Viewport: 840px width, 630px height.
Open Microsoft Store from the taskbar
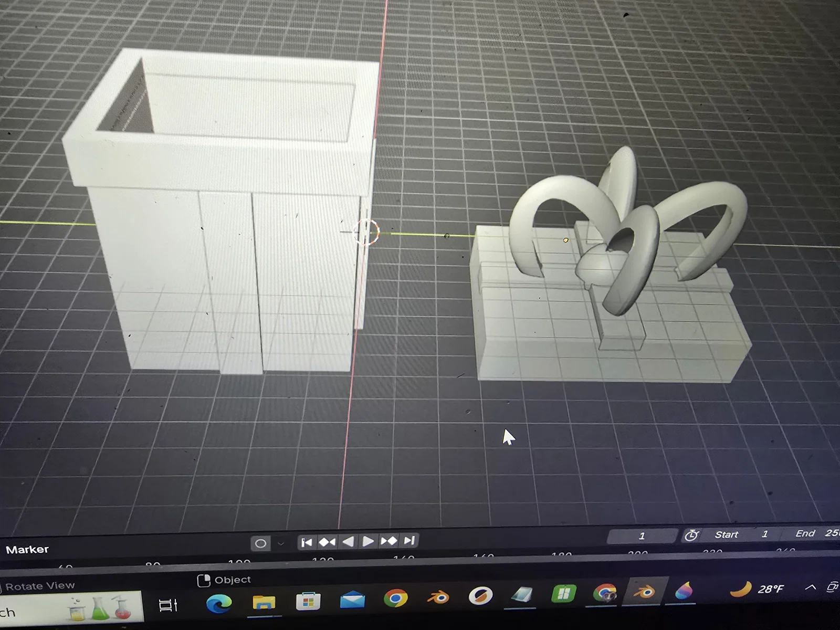[x=308, y=601]
